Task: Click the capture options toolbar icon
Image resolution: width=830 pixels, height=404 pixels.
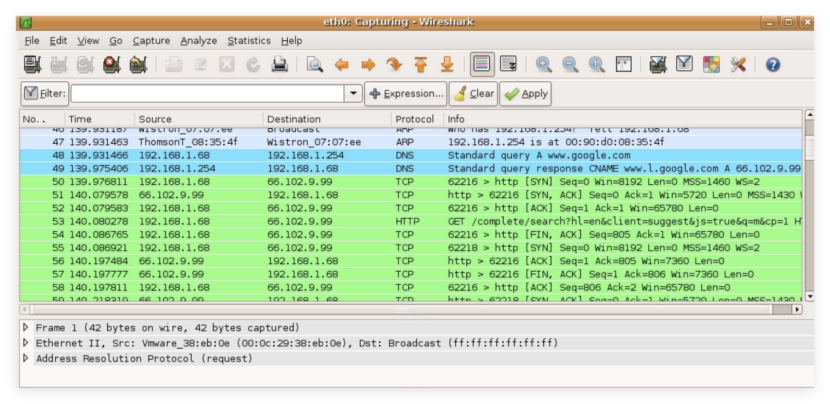Action: click(59, 65)
